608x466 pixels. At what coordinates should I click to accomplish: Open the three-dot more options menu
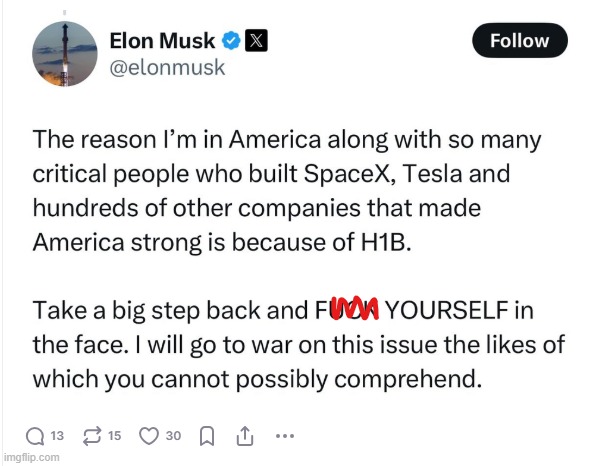tap(284, 436)
